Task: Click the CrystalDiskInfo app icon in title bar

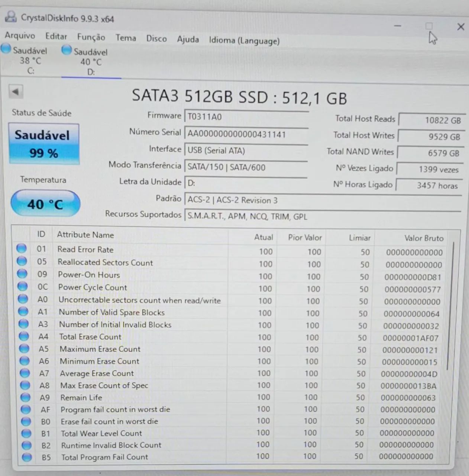Action: click(11, 17)
